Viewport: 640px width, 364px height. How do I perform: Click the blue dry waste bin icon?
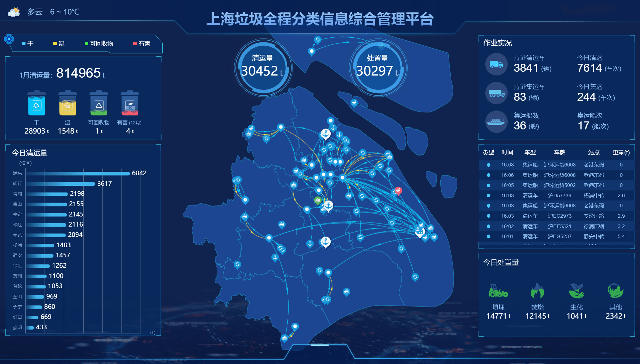point(36,103)
